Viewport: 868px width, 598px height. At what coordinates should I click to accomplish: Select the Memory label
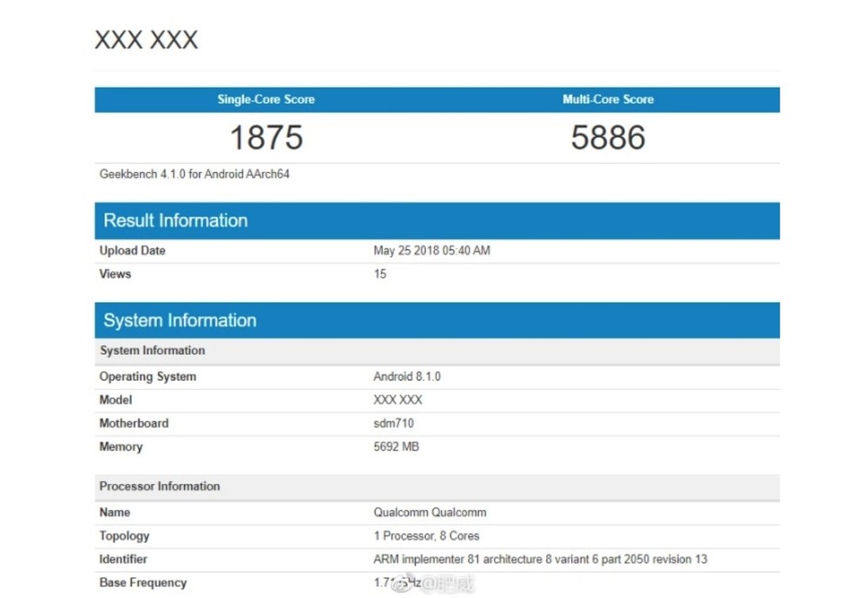tap(121, 447)
